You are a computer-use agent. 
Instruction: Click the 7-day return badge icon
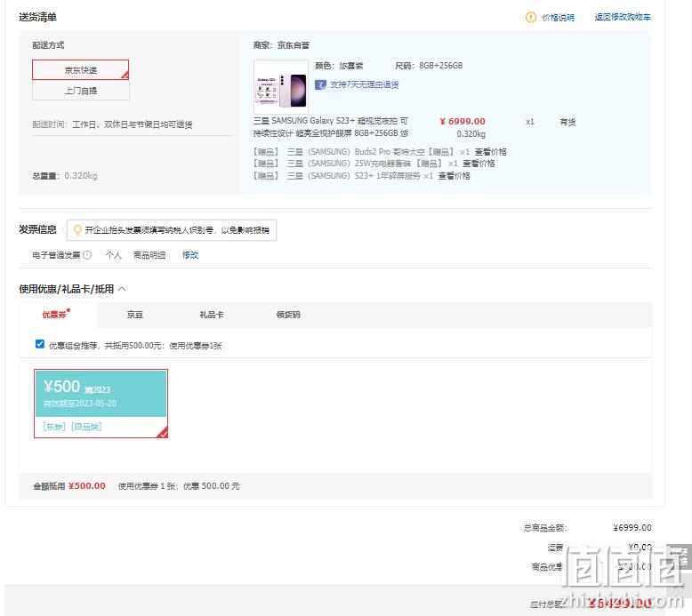[320, 84]
